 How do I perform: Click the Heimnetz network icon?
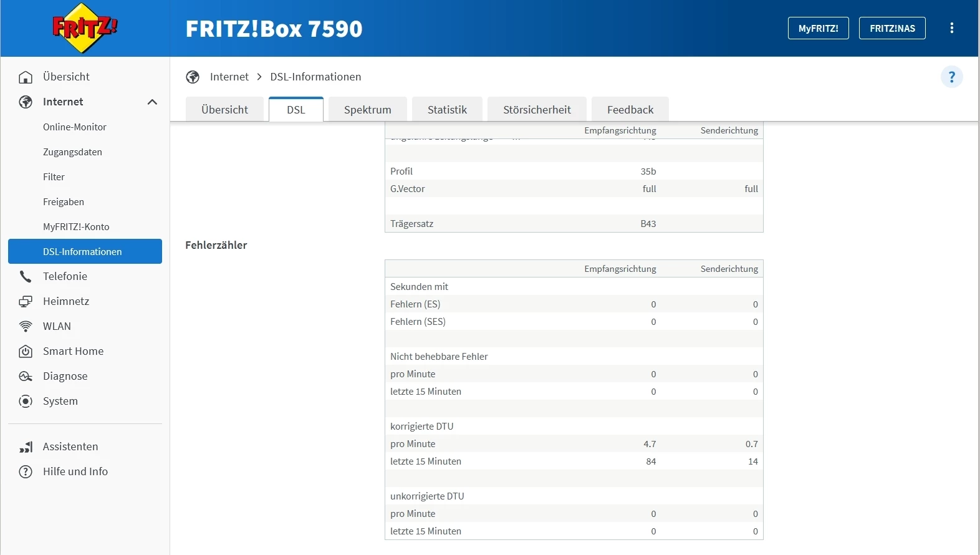pyautogui.click(x=26, y=301)
